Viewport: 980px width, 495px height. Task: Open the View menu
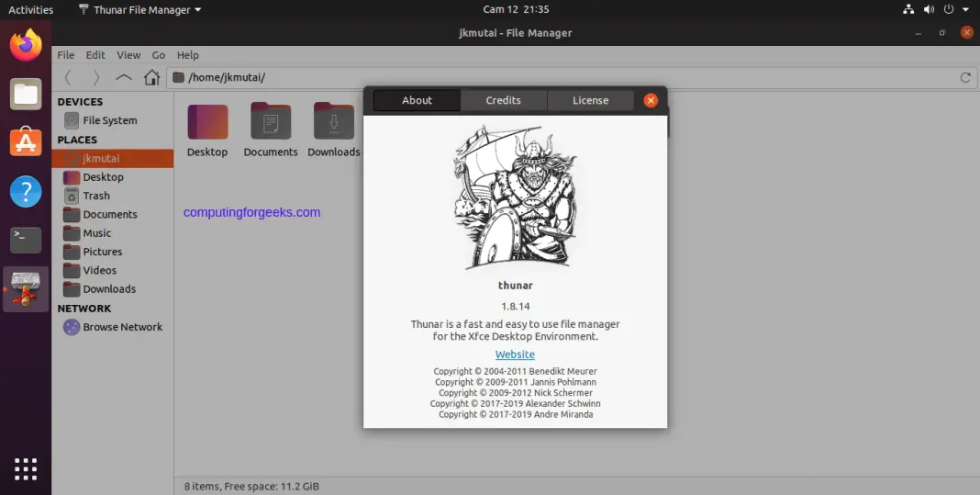(128, 55)
